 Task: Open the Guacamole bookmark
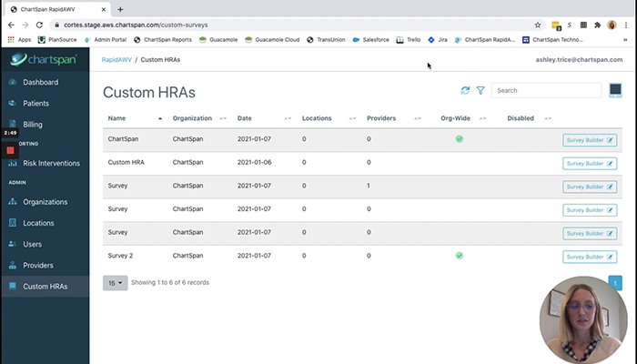[x=218, y=40]
